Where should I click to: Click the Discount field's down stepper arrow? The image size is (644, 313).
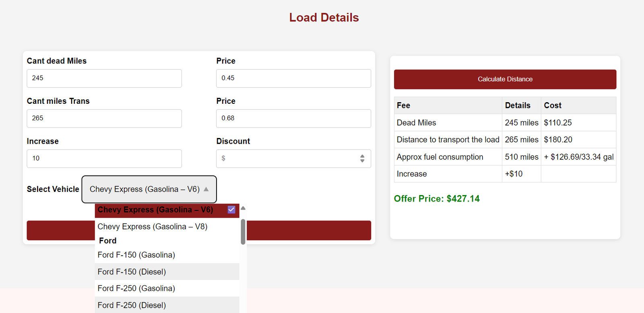362,161
